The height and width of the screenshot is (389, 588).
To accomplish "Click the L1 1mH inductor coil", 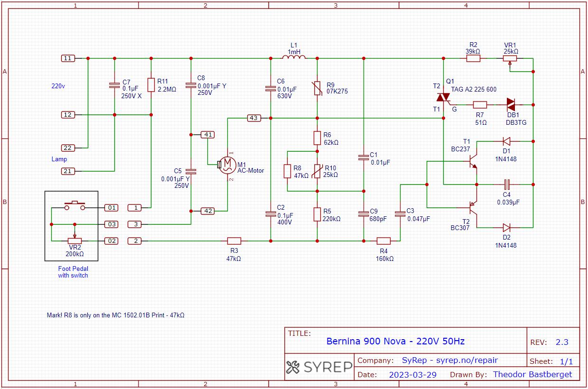I will (294, 58).
